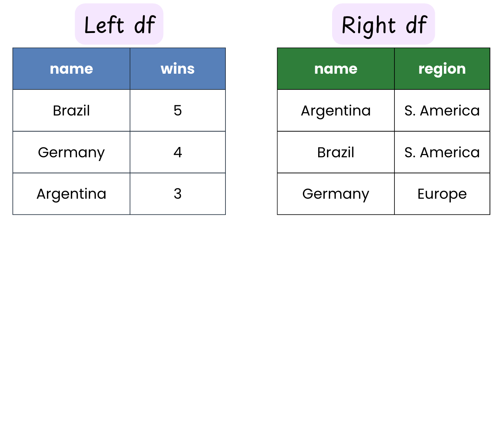Viewport: 500px width, 448px height.
Task: Click the Brazil cell in Left df table
Action: click(71, 110)
